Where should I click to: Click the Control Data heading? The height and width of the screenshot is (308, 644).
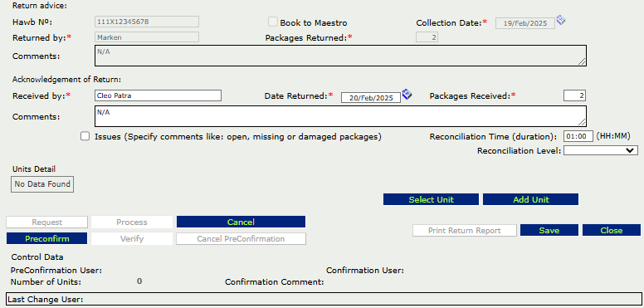tap(37, 257)
